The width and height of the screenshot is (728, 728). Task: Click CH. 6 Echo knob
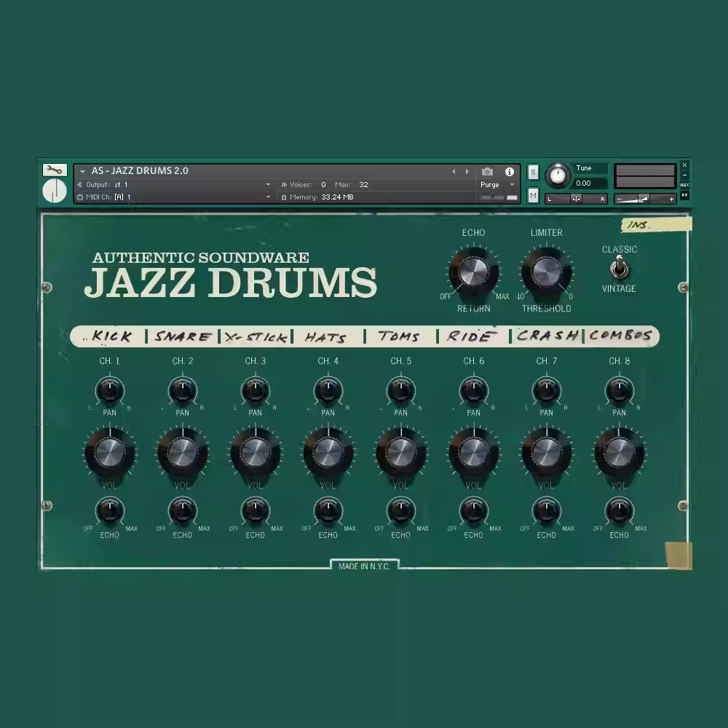pyautogui.click(x=474, y=511)
